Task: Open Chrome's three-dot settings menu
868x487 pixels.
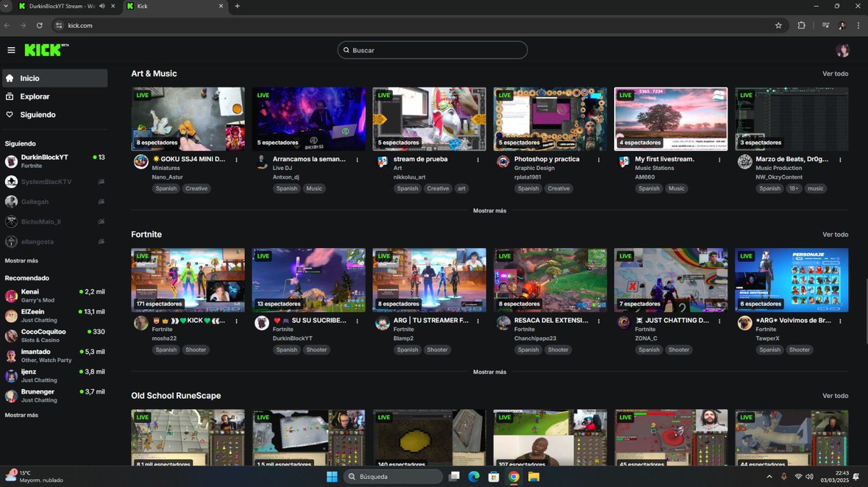Action: 857,25
